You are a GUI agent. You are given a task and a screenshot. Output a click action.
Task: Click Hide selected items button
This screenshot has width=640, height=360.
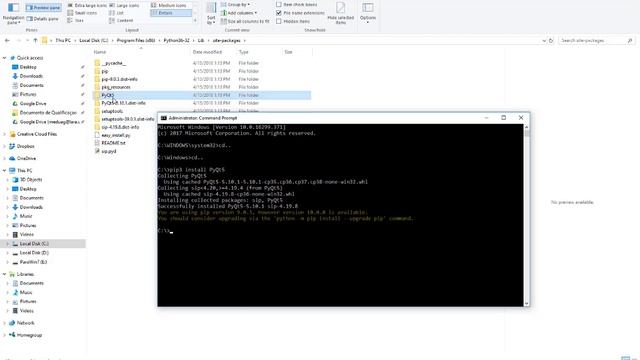click(x=340, y=13)
